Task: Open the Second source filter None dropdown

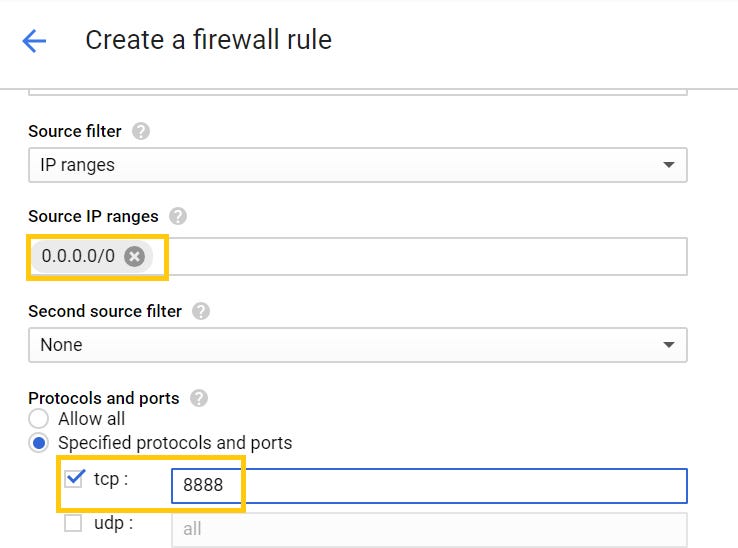Action: pos(357,345)
